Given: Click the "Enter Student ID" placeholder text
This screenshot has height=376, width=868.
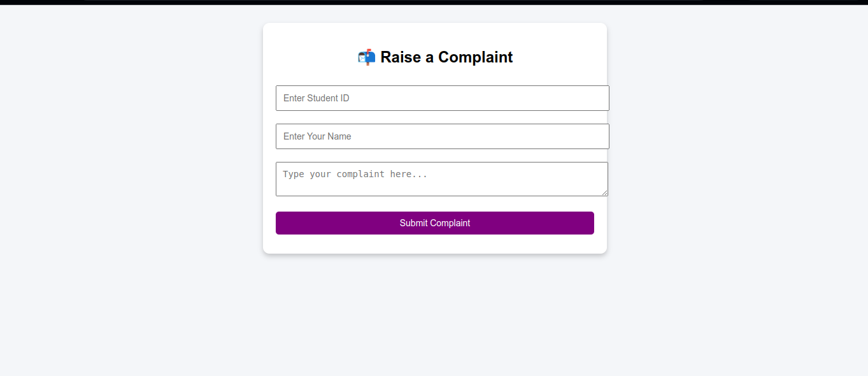Looking at the screenshot, I should click(317, 98).
